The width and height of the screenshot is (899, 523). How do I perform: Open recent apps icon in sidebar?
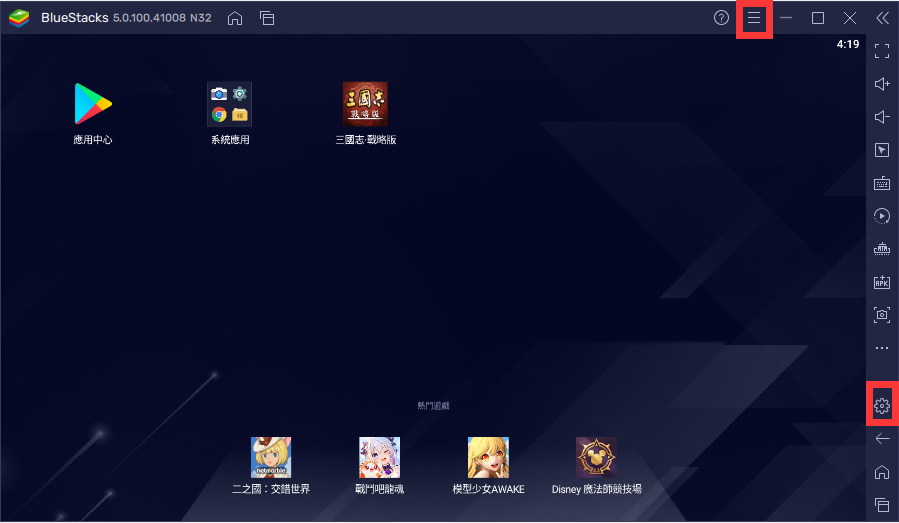(882, 505)
